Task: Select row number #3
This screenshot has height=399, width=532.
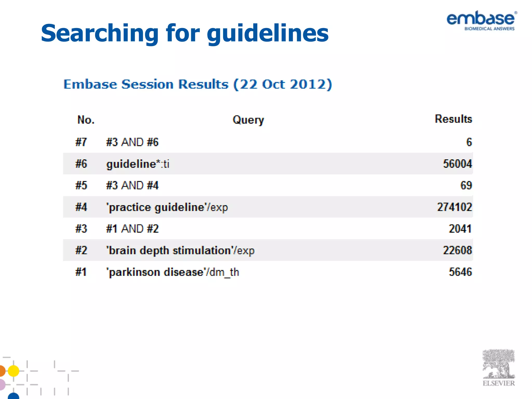Action: coord(81,229)
